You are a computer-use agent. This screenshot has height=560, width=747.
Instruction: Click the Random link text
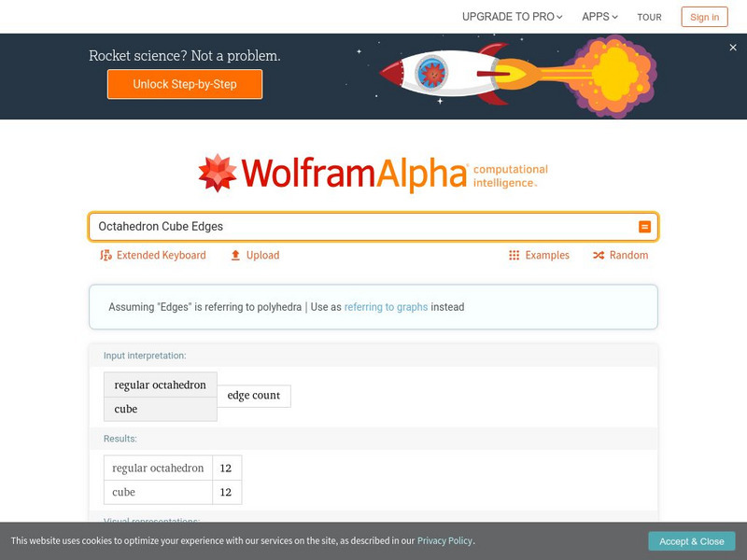coord(628,255)
